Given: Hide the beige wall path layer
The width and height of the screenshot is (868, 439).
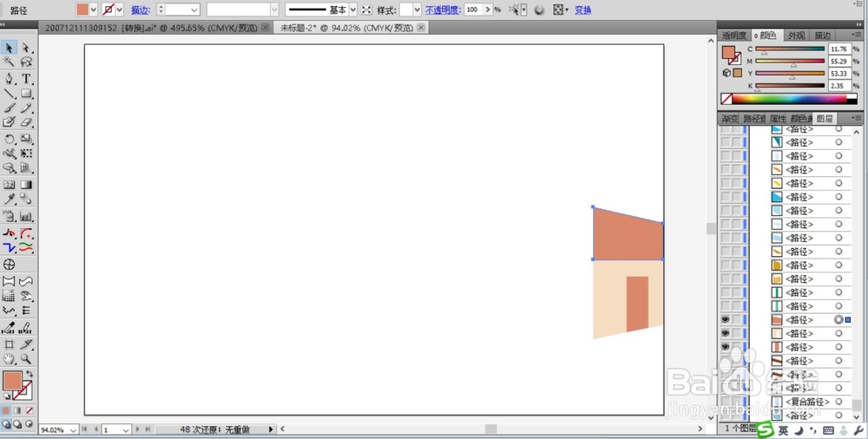Looking at the screenshot, I should pos(725,333).
